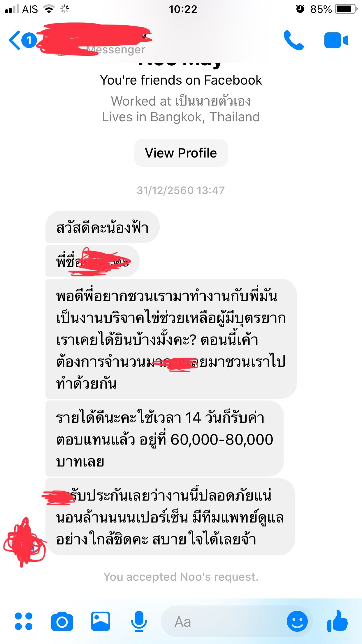362x644 pixels.
Task: Select the last message about medical team
Action: pos(170,517)
